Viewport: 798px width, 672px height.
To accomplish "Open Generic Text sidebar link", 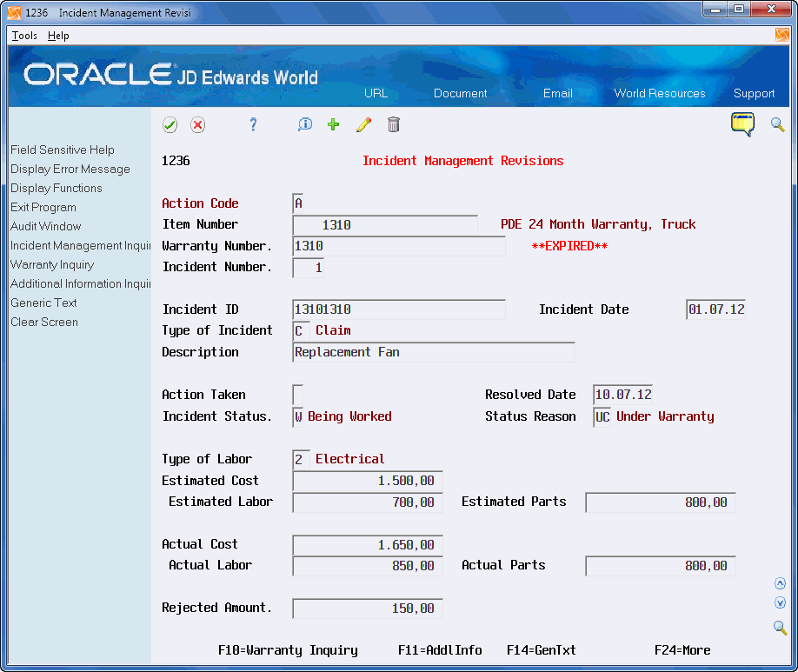I will tap(43, 303).
